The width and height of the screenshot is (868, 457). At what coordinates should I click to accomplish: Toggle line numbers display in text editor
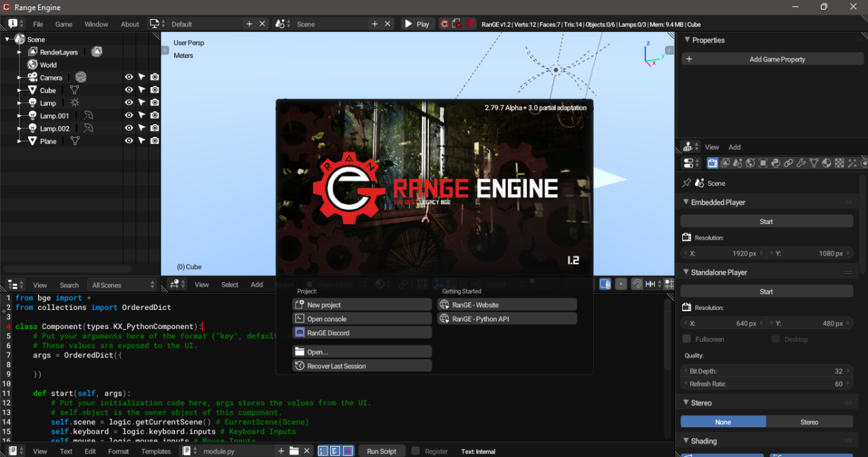point(323,451)
